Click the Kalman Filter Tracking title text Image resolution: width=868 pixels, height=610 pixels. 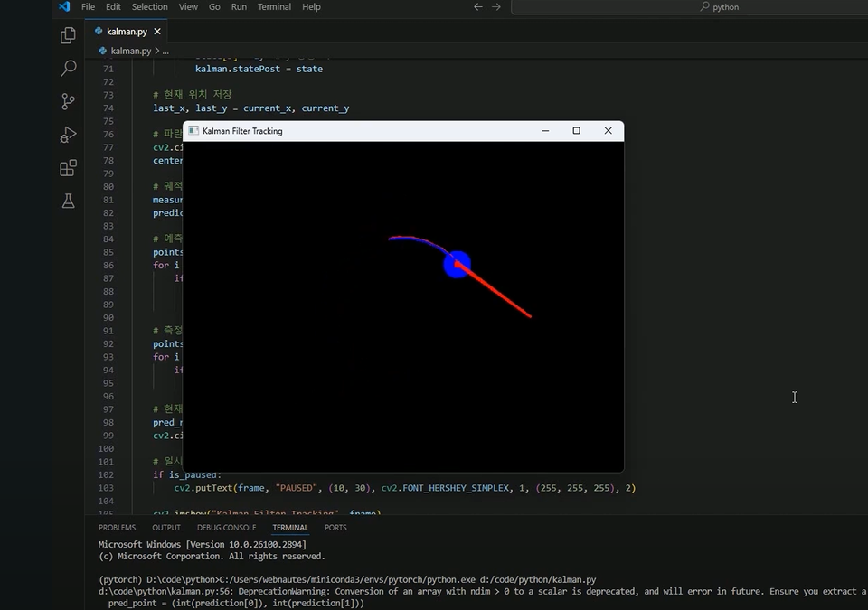coord(242,131)
